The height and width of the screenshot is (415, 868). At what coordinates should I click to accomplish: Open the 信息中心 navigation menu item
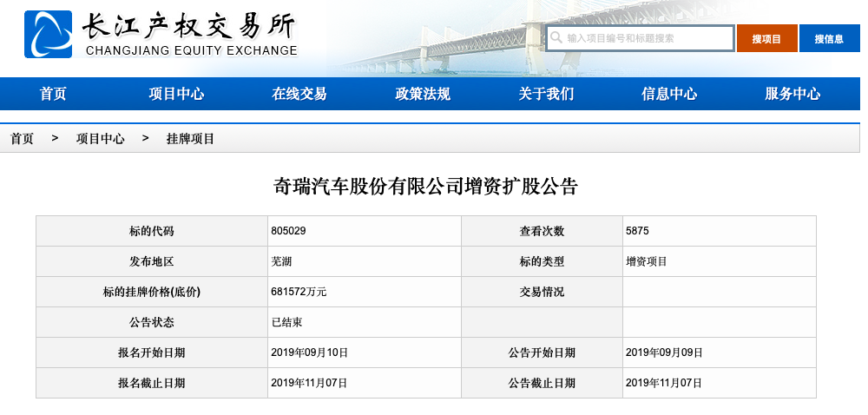coord(669,94)
